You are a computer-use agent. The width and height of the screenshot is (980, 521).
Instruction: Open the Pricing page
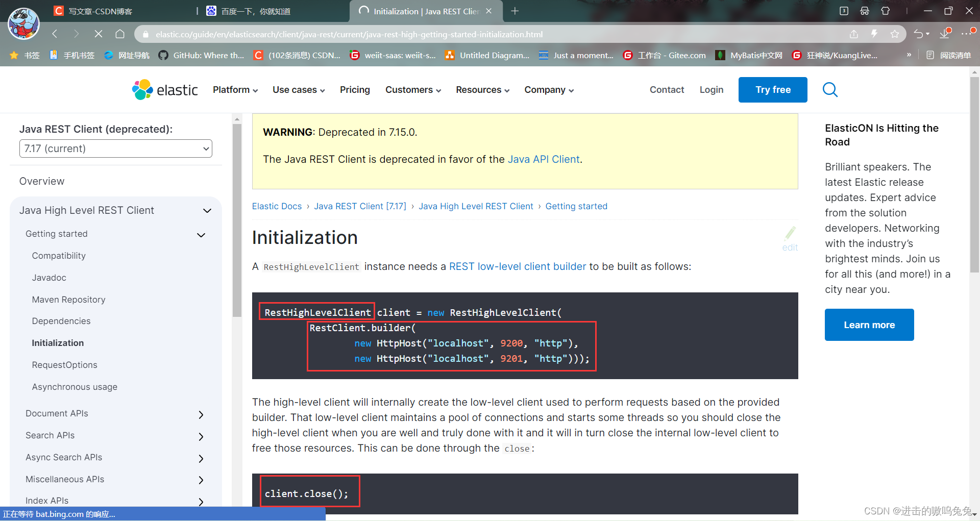[x=355, y=90]
